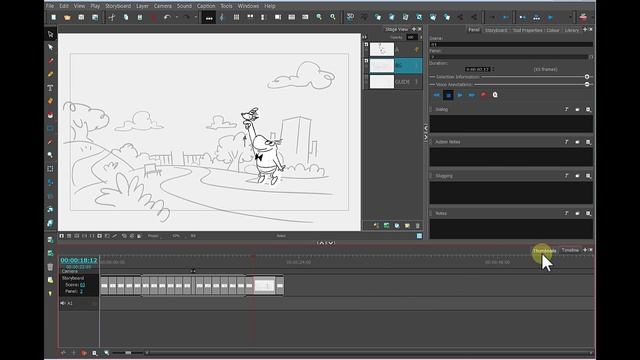Open the Camera menu
The image size is (640, 360).
coord(162,6)
